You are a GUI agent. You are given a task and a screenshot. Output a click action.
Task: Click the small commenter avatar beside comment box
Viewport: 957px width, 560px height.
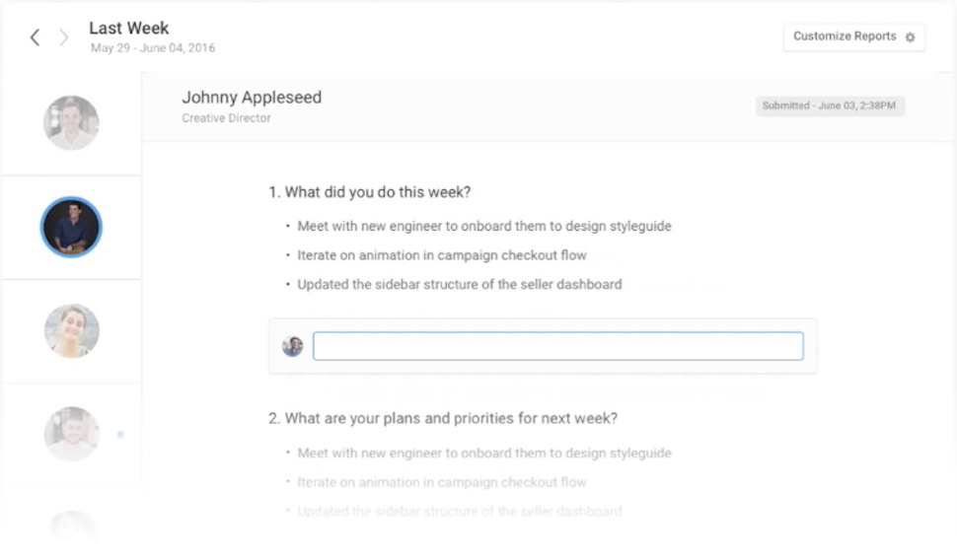click(x=292, y=346)
